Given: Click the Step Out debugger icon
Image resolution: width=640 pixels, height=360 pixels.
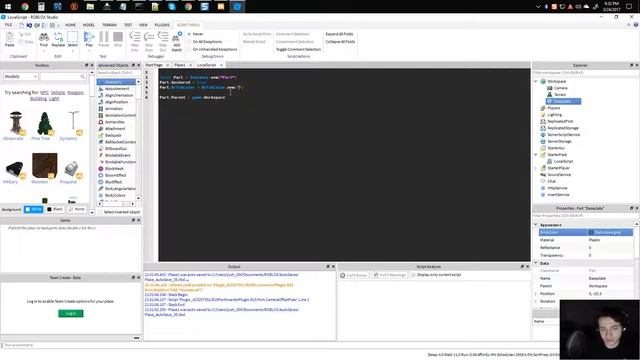Looking at the screenshot, I should (163, 37).
